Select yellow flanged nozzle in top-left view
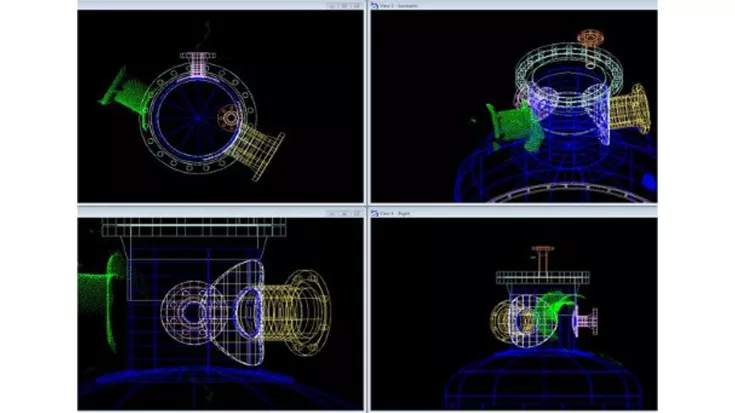The width and height of the screenshot is (735, 413). point(264,156)
